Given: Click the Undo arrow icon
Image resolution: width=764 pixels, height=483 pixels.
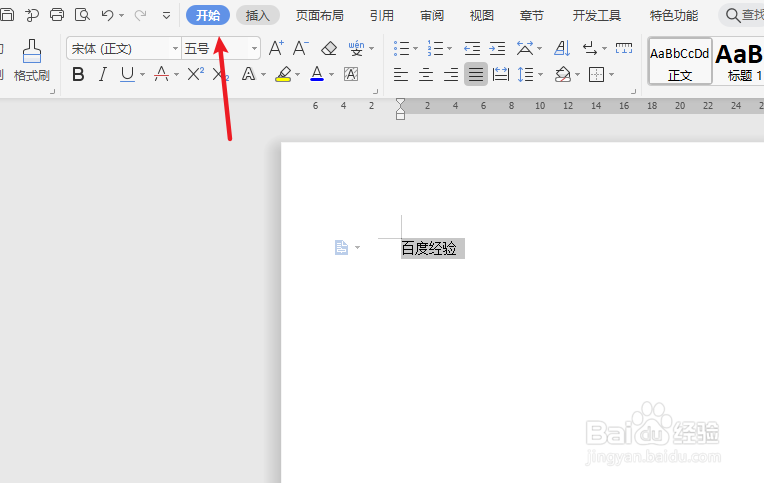Looking at the screenshot, I should pos(107,15).
